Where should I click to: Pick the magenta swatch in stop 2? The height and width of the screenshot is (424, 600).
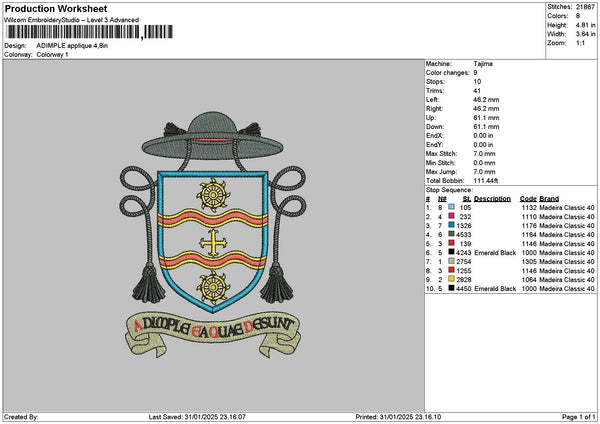point(452,216)
